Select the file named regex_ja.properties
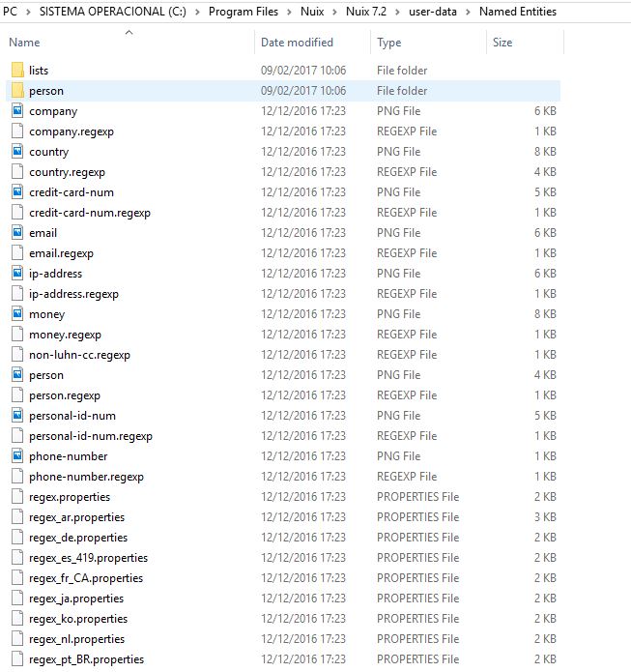The image size is (631, 672). click(x=76, y=599)
